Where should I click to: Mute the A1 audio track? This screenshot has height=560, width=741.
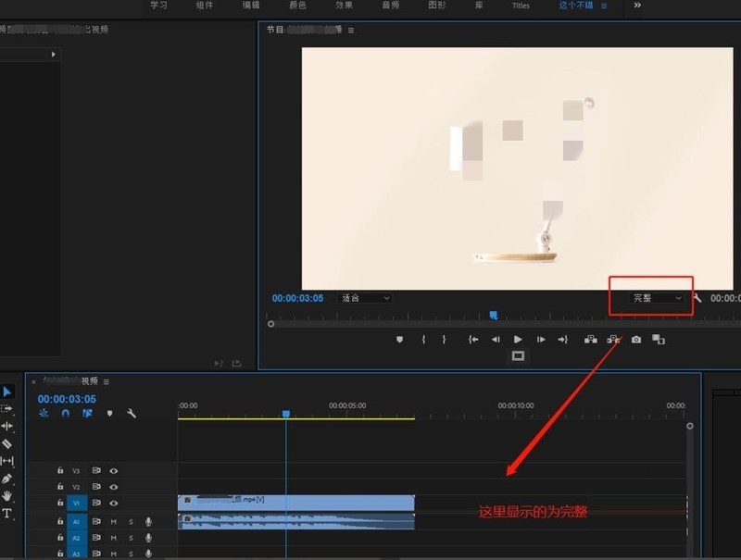(x=114, y=522)
